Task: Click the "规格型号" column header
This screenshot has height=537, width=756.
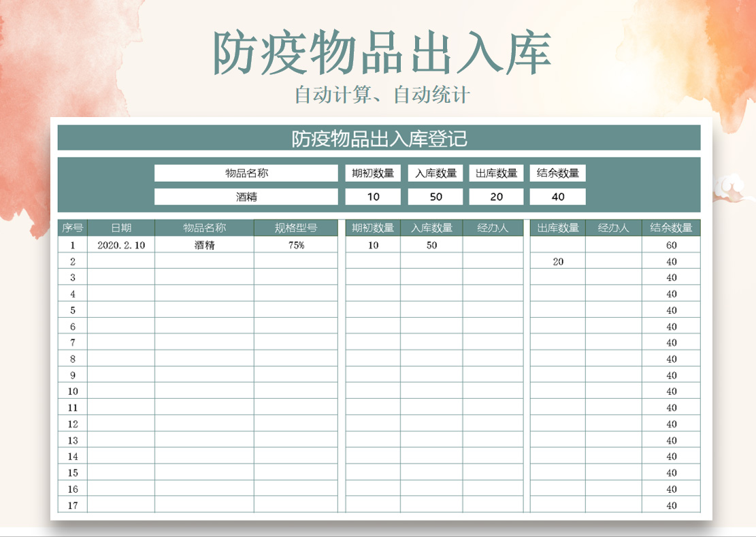Action: 296,228
